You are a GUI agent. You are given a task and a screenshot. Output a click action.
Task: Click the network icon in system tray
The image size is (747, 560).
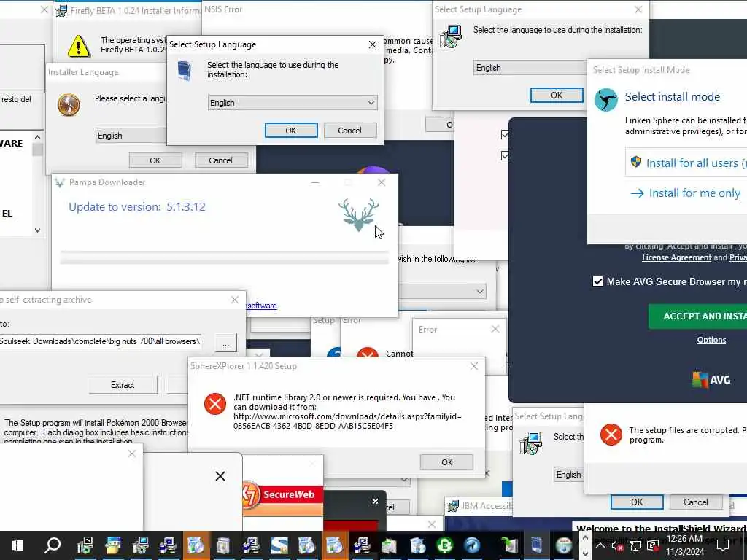pyautogui.click(x=635, y=545)
